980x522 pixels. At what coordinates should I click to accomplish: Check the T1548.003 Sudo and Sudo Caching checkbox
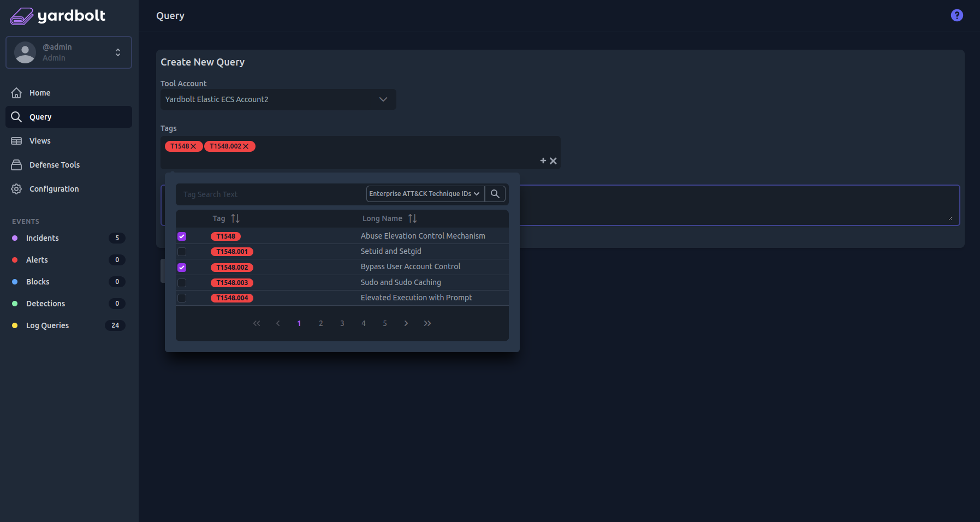182,283
